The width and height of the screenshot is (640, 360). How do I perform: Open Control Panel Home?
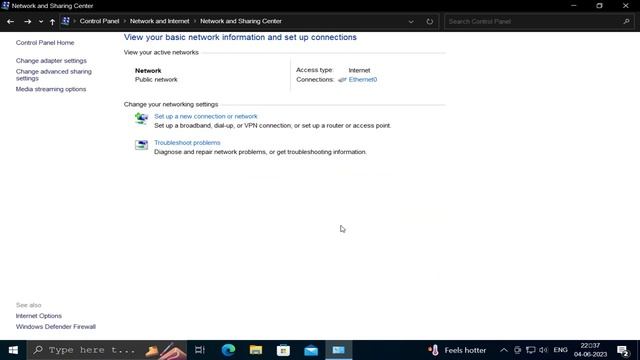[x=45, y=42]
